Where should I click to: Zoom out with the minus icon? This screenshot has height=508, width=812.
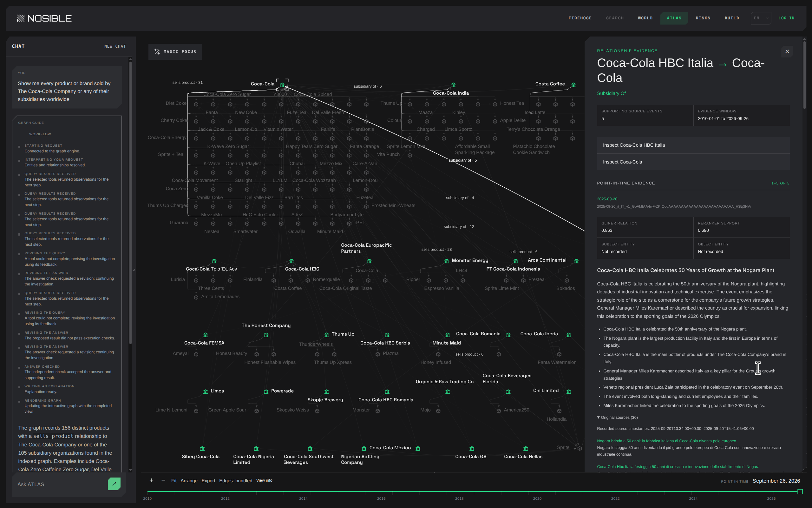click(x=163, y=480)
